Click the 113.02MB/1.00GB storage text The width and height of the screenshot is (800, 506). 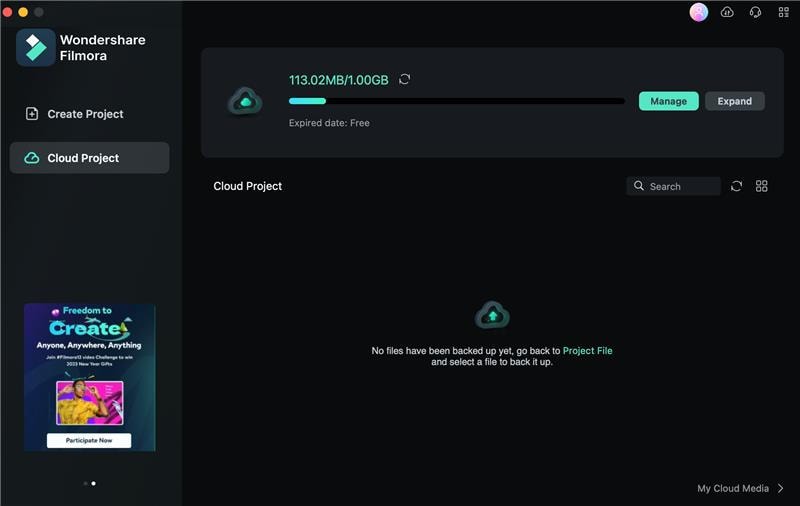click(x=338, y=80)
